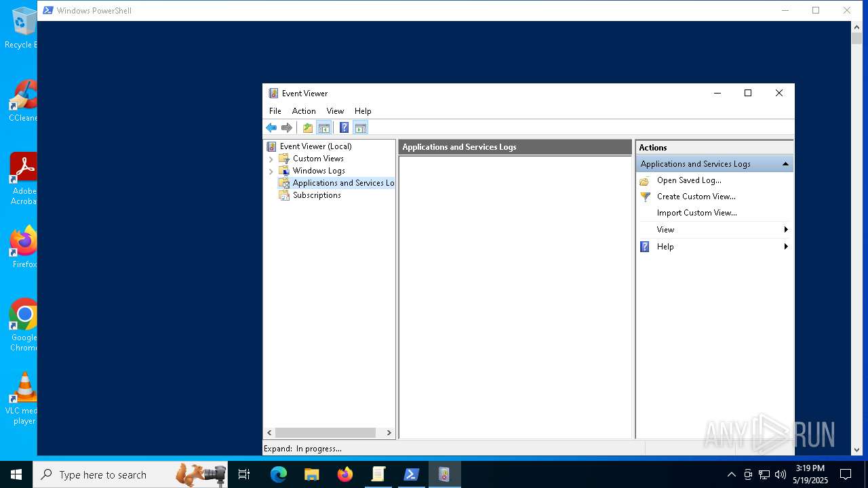Toggle the Show/Hide Console Tree icon

pos(324,127)
